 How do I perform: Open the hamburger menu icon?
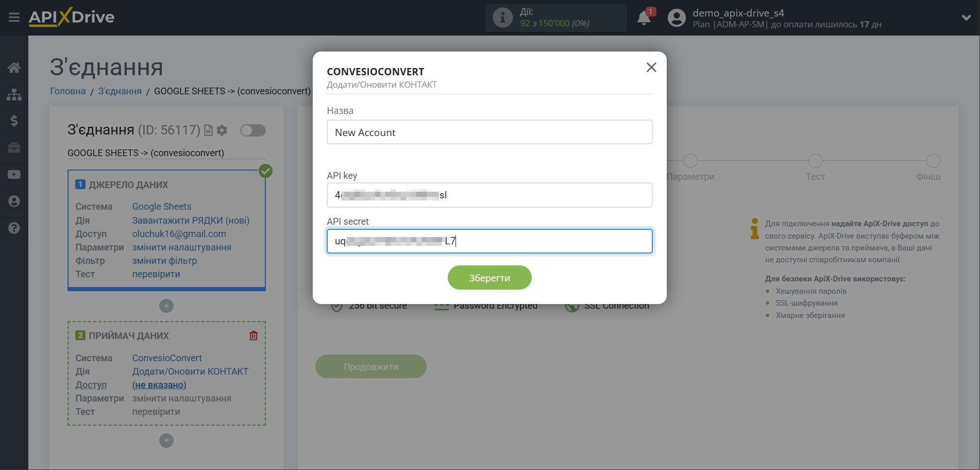(14, 18)
